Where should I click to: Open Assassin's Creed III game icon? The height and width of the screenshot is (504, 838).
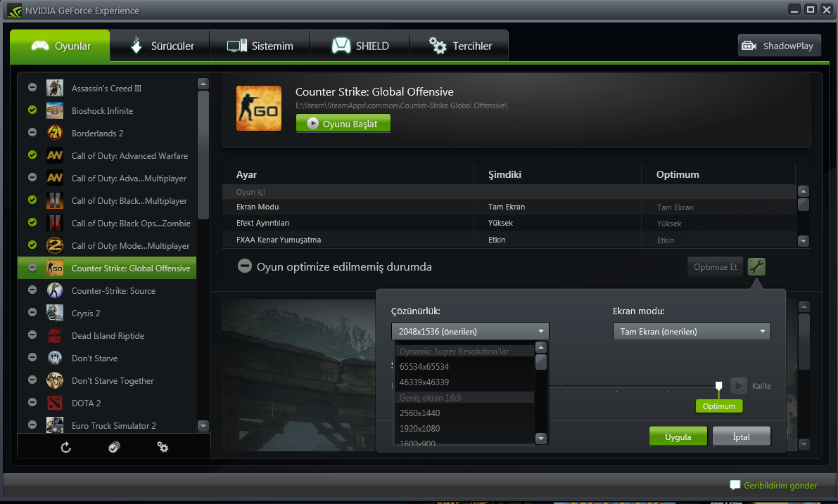pyautogui.click(x=54, y=88)
